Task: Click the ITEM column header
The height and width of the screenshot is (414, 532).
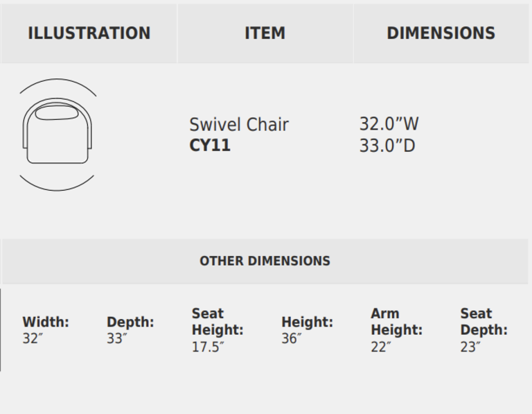Action: click(265, 33)
